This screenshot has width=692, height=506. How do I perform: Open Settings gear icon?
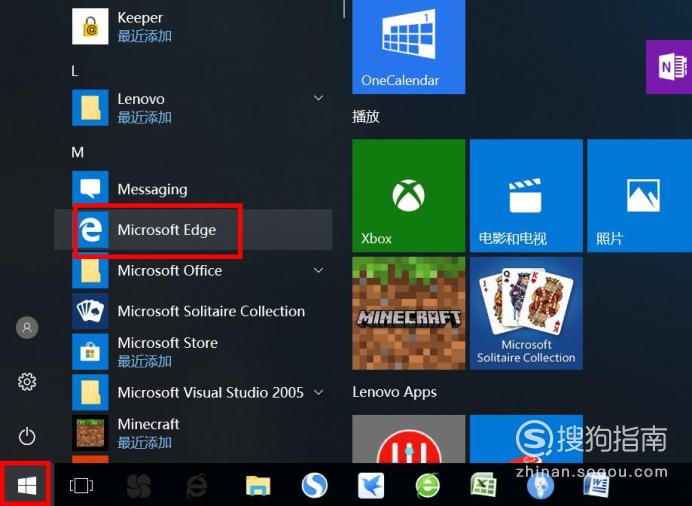tap(27, 382)
